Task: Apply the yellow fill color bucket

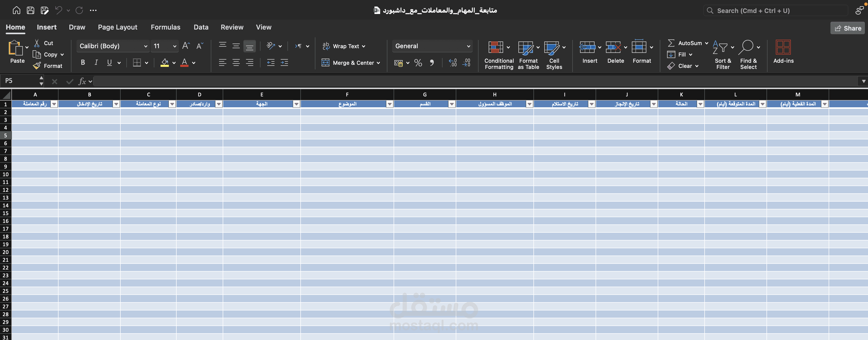Action: coord(164,62)
